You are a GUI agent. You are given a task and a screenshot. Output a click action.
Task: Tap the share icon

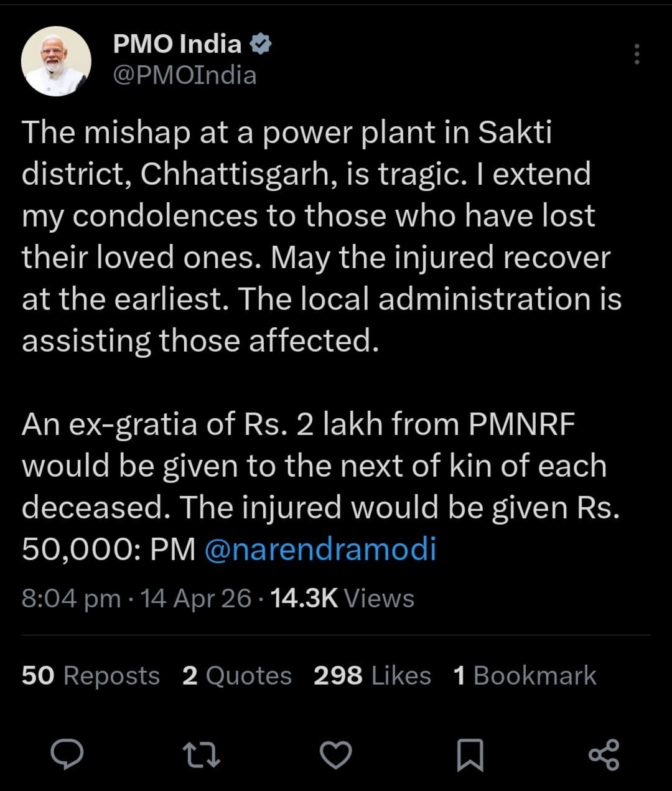coord(604,754)
